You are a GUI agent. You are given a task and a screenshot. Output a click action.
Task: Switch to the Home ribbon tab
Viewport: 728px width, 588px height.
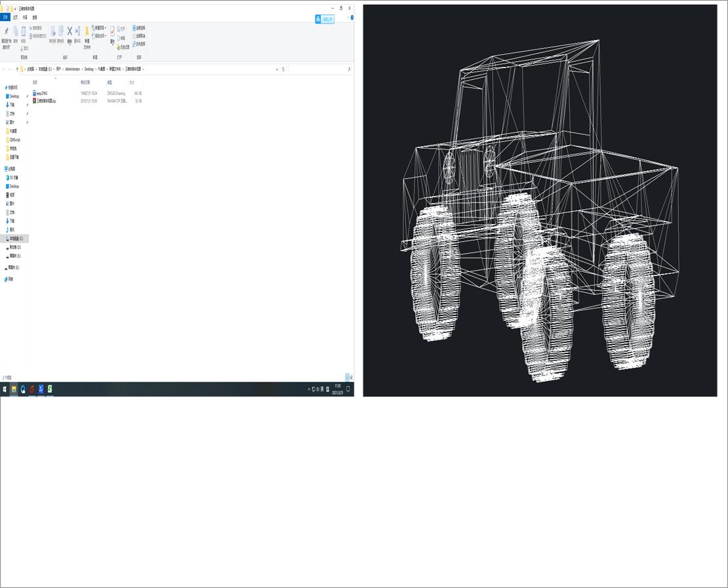pyautogui.click(x=15, y=17)
